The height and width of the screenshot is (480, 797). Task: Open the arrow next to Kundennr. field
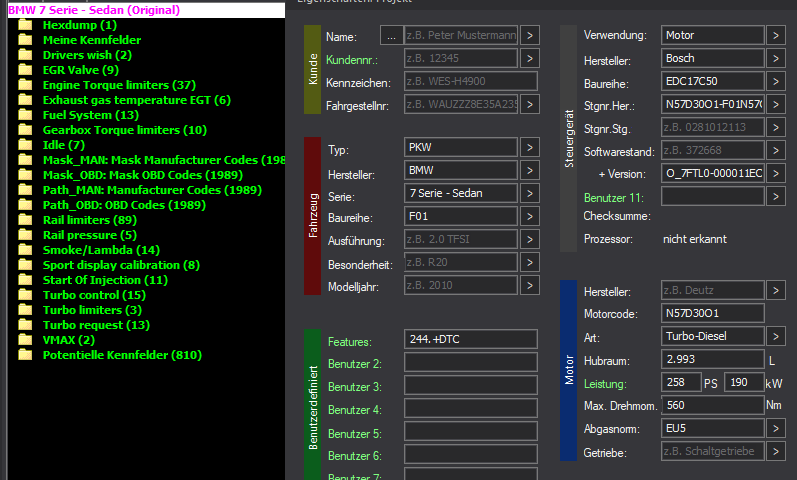click(530, 58)
